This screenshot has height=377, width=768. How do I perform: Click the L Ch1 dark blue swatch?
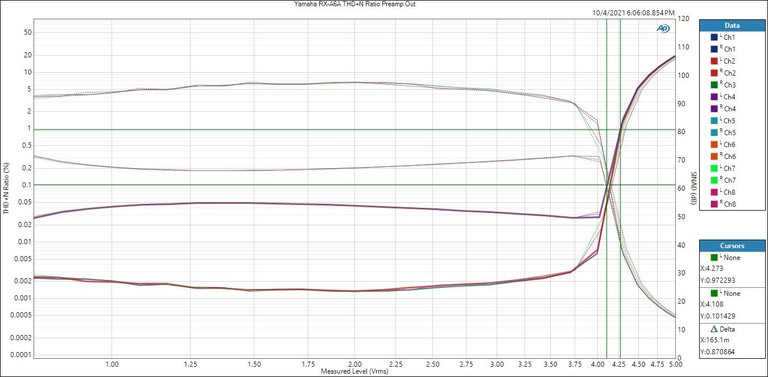tap(714, 37)
